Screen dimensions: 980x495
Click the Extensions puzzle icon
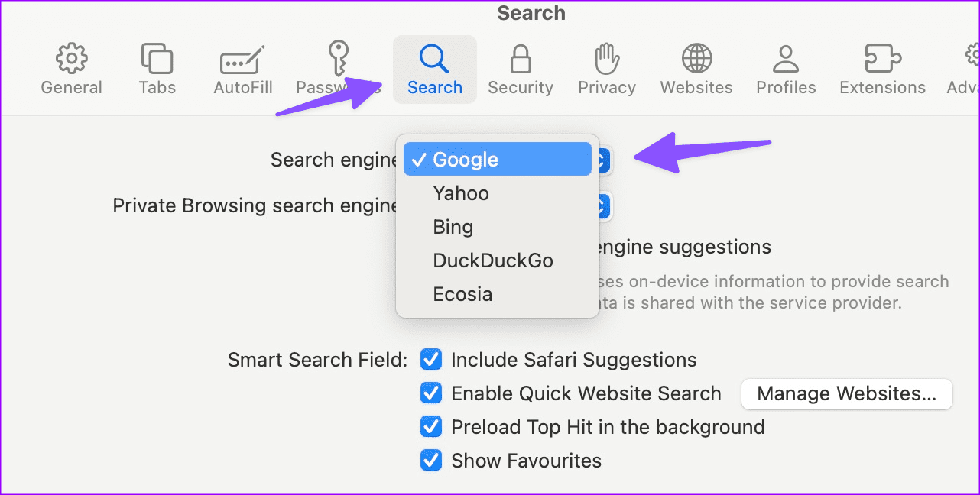[x=882, y=67]
